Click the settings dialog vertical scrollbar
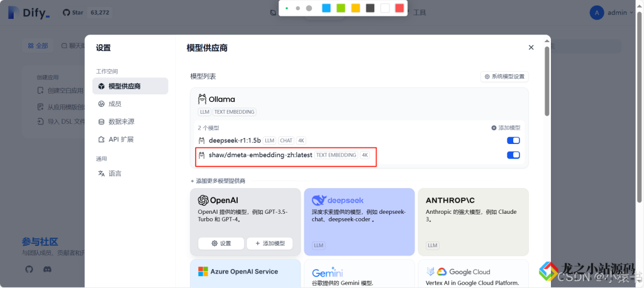The image size is (644, 288). [x=547, y=80]
